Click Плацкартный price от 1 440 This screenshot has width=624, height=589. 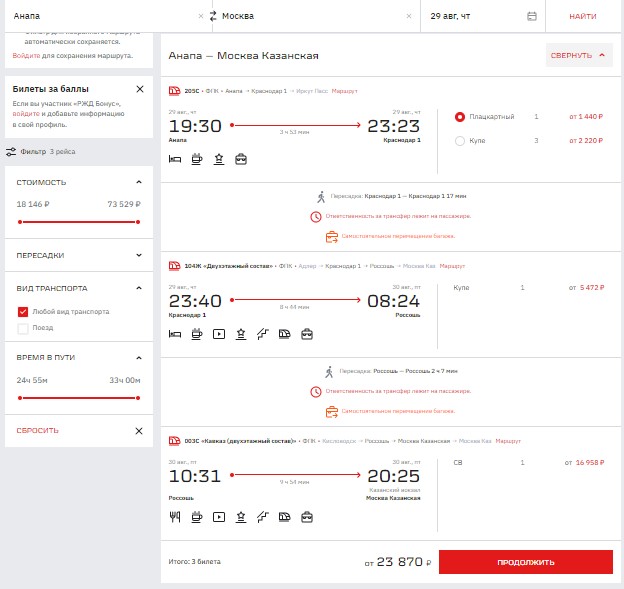click(586, 117)
